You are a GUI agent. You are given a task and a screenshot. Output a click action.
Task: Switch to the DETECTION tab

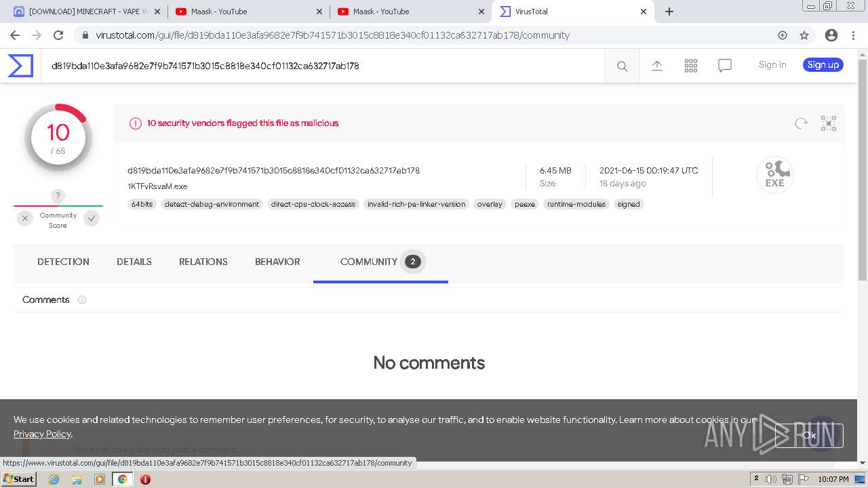[x=63, y=262]
